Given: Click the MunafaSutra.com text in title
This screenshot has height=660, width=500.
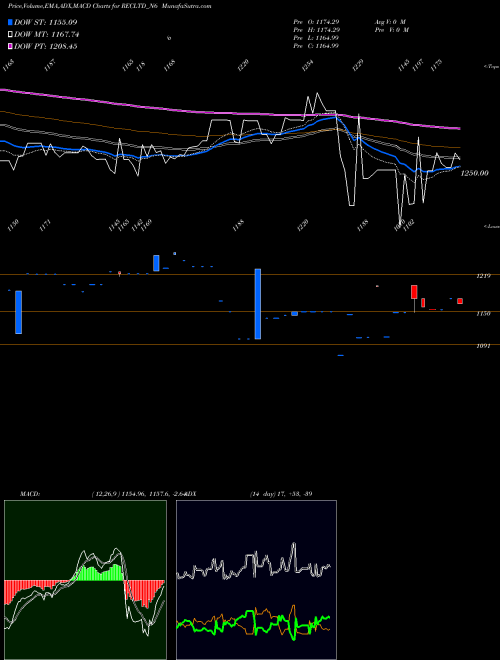Looking at the screenshot, I should click(187, 6).
